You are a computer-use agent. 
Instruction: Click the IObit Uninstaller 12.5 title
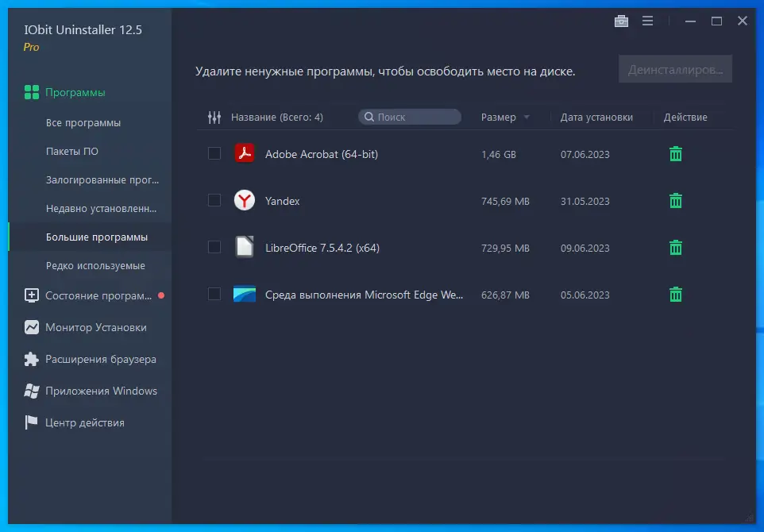tap(83, 29)
